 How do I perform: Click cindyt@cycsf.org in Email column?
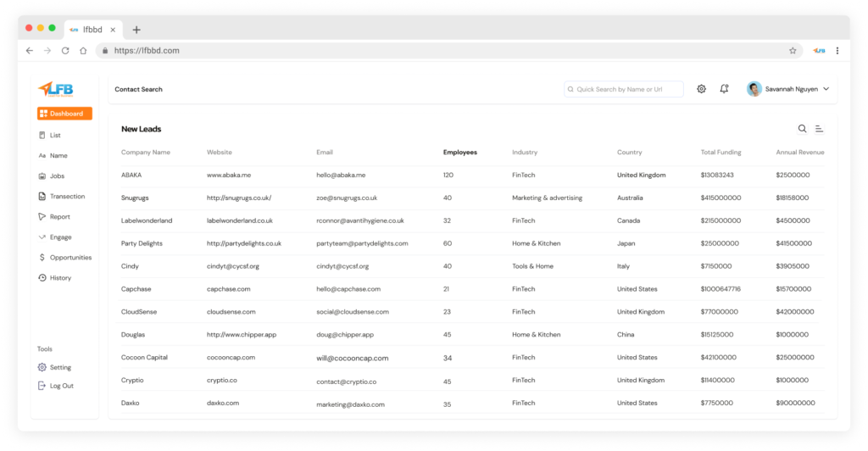pos(342,266)
